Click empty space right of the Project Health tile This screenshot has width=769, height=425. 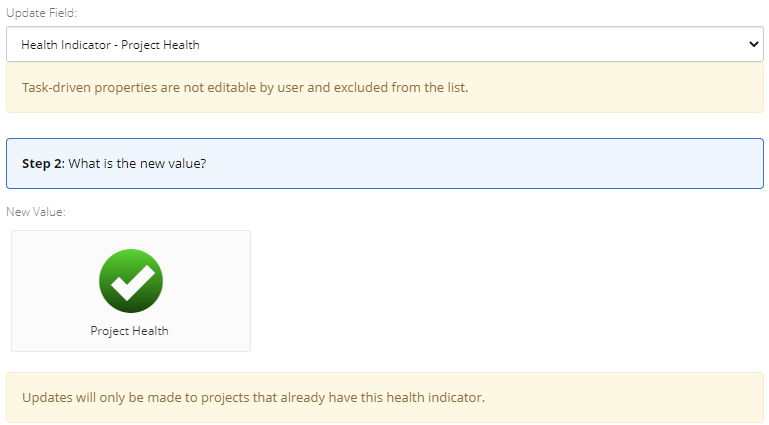tap(500, 291)
